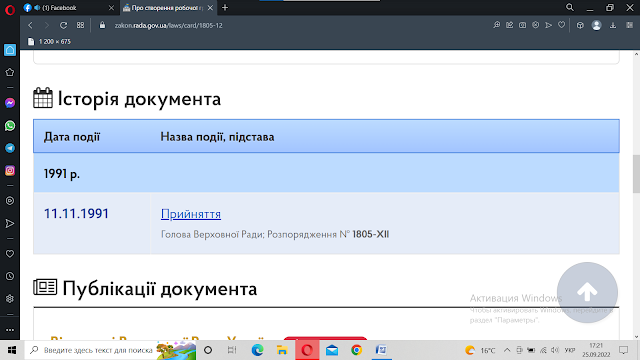
Task: Go forward to next page
Action: coord(47,25)
